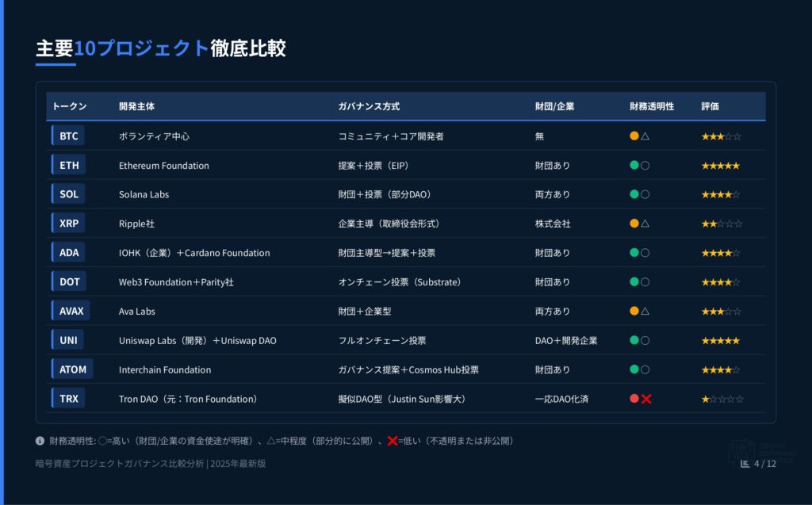The width and height of the screenshot is (812, 505).
Task: Click the 擬似DAO型(Justin Sun影響大) cell
Action: (x=402, y=399)
